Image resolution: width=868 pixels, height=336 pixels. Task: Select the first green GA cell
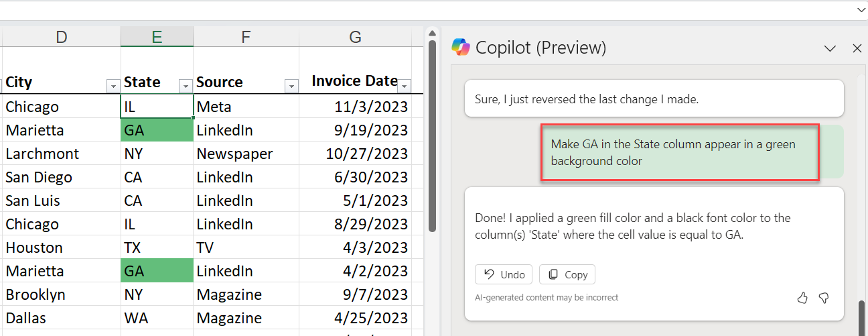pos(157,130)
